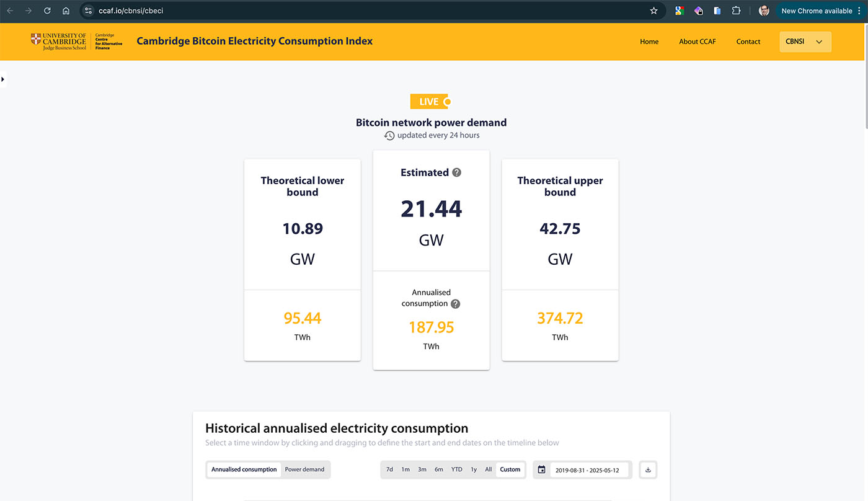Screen dimensions: 868x501
Task: Show help for Estimated value
Action: 457,172
